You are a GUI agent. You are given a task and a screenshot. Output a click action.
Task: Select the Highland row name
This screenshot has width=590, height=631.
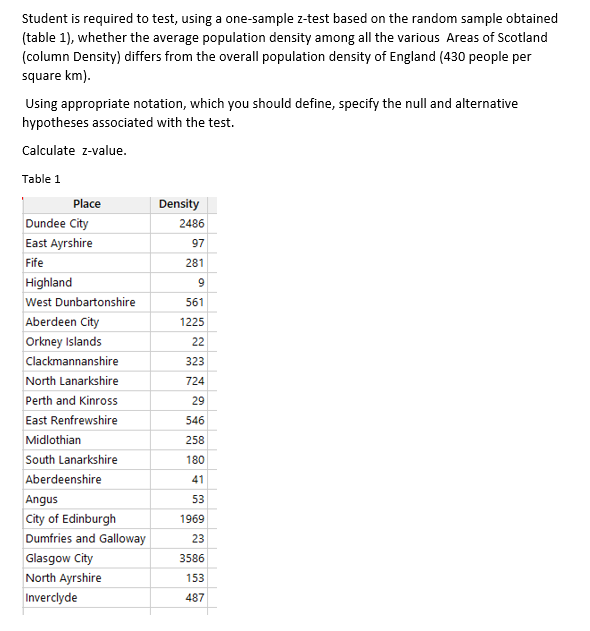[49, 283]
